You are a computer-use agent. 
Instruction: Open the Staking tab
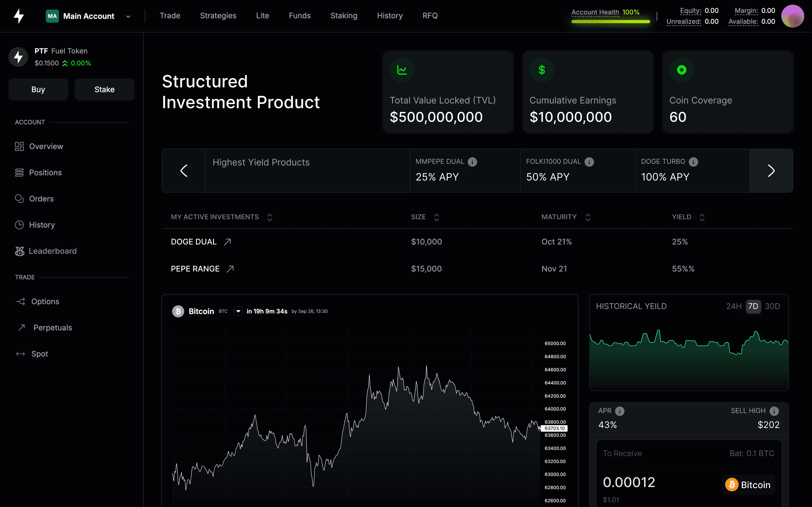click(343, 16)
